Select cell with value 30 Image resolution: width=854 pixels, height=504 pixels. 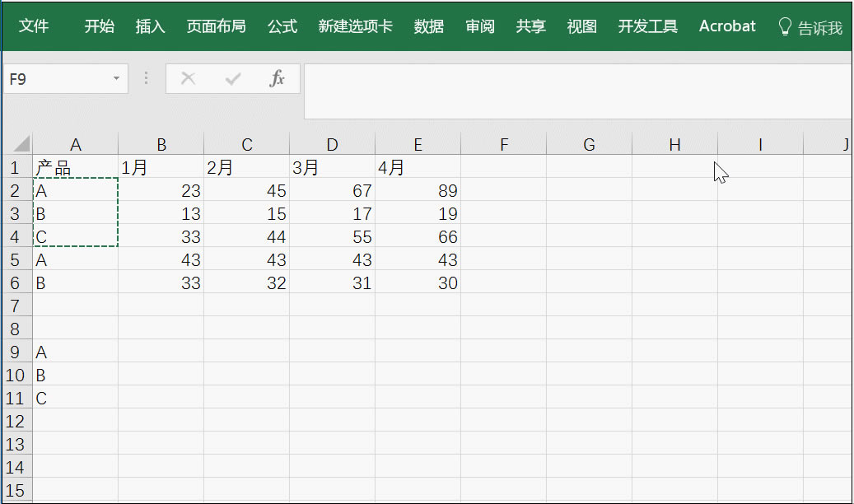(x=418, y=282)
